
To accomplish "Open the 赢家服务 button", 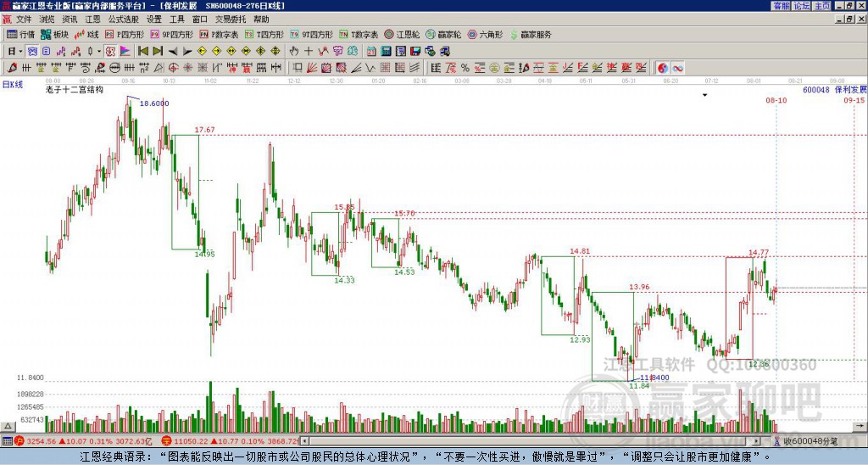I will [531, 34].
